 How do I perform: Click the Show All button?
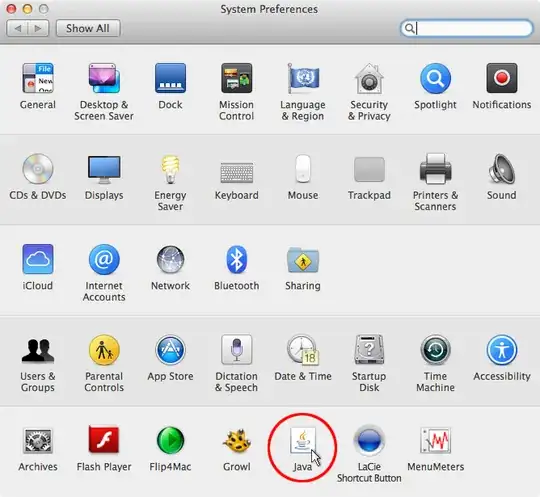tap(88, 28)
